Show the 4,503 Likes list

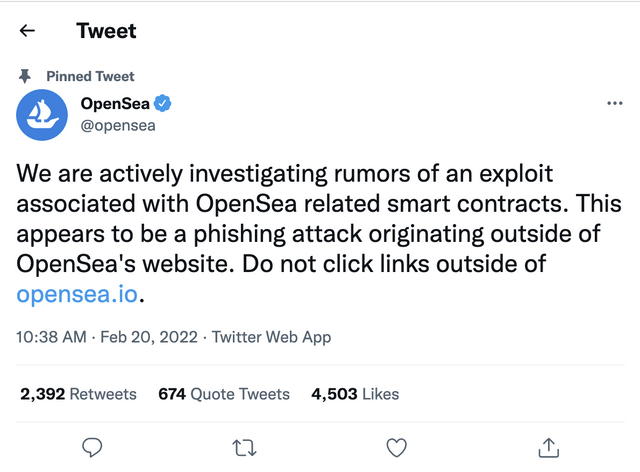point(355,394)
